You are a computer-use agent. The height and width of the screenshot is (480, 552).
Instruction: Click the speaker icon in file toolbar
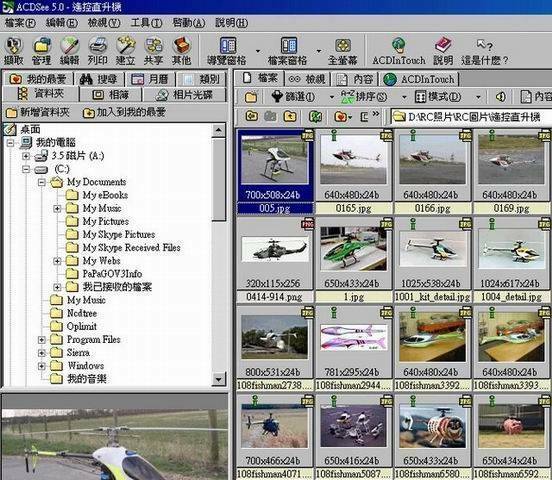coord(501,96)
